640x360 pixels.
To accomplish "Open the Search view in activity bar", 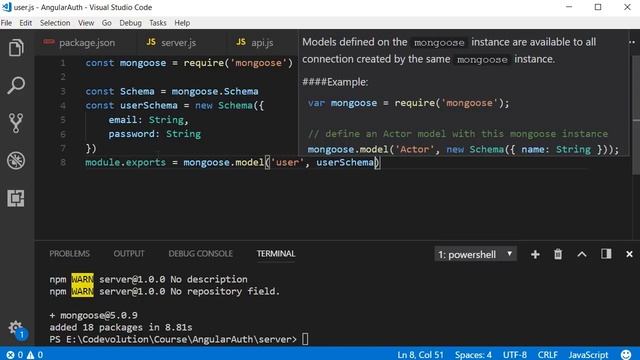I will coord(16,85).
